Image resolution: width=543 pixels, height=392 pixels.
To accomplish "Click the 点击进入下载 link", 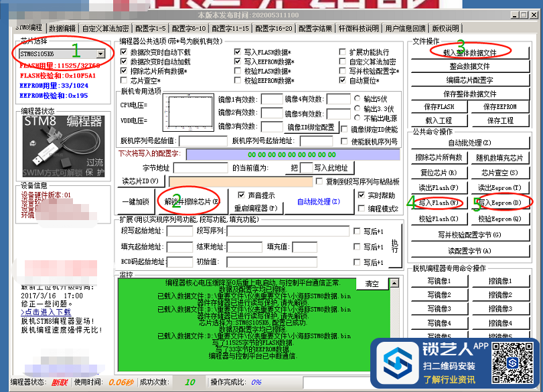I will [46, 312].
